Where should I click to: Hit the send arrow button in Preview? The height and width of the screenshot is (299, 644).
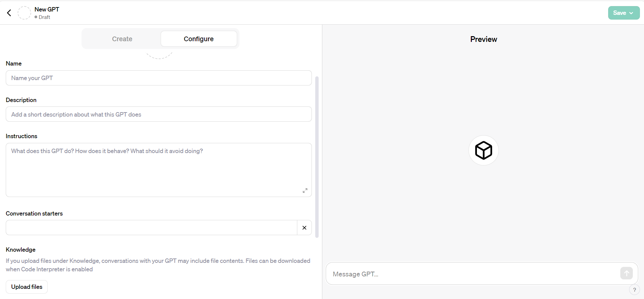pos(626,273)
